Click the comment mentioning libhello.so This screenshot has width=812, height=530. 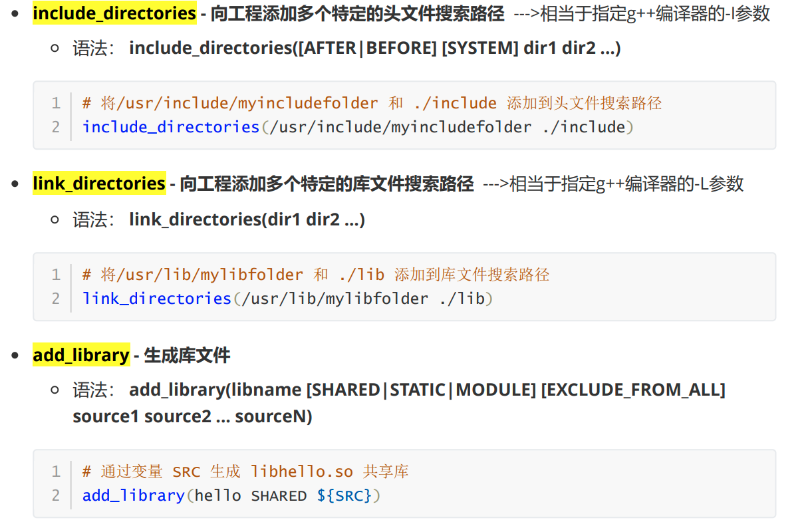point(245,471)
